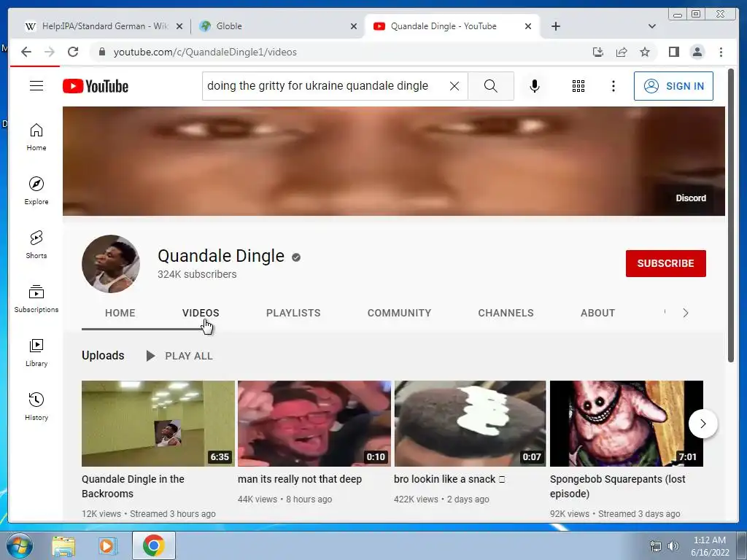
Task: Subscribe to Quandale Dingle channel
Action: tap(665, 263)
